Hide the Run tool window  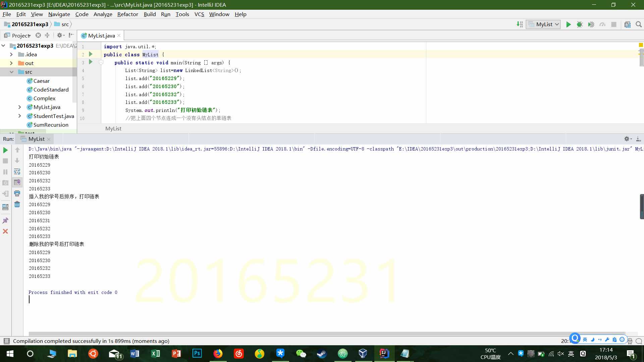tap(639, 139)
